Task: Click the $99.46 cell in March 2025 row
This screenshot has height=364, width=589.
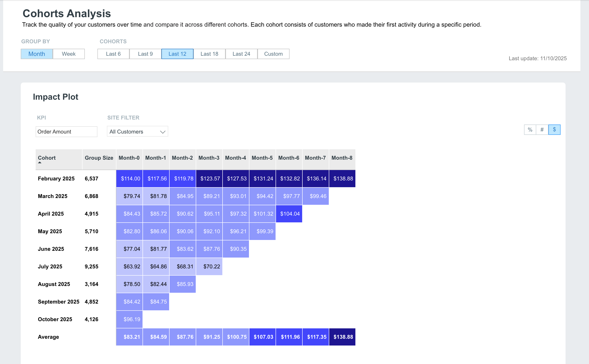Action: (x=315, y=196)
